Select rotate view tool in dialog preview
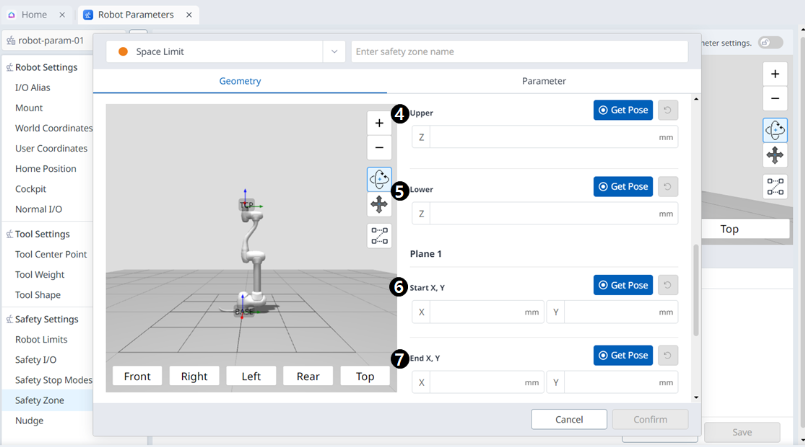This screenshot has height=447, width=805. (x=379, y=179)
